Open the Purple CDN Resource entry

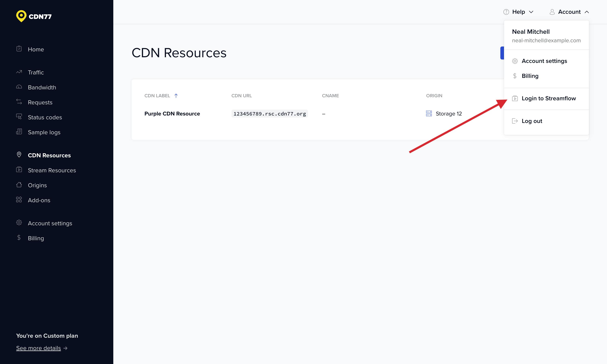[x=172, y=114]
